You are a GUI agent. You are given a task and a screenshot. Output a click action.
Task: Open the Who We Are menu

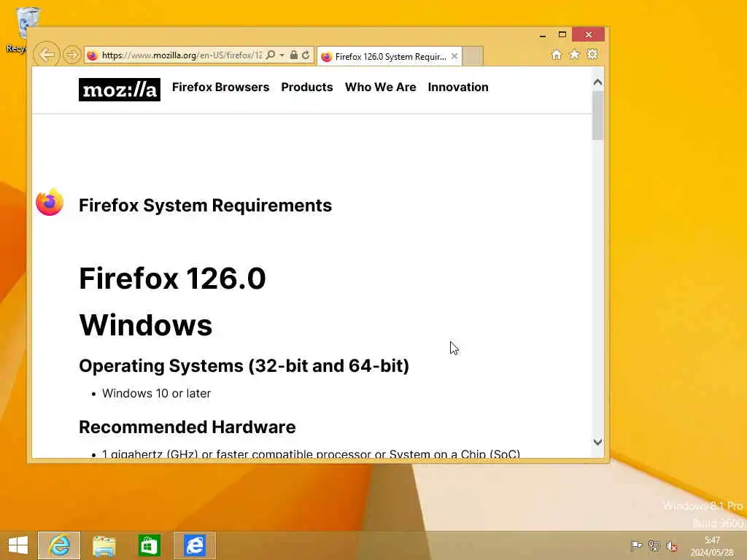tap(380, 87)
